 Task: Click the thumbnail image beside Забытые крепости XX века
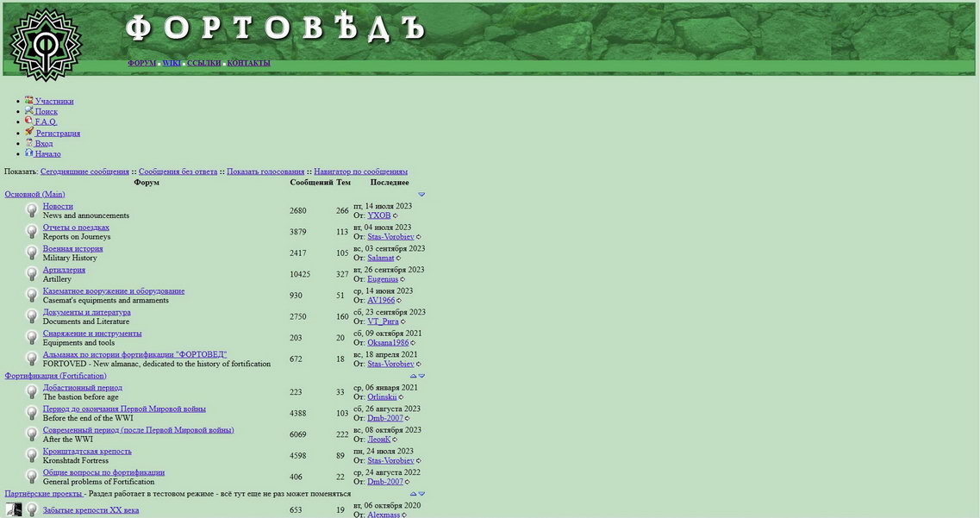pos(14,509)
